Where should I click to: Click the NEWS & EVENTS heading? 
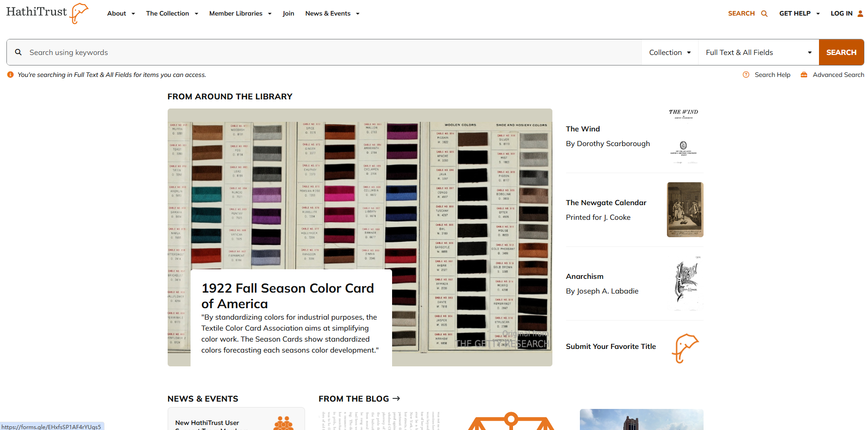[202, 399]
